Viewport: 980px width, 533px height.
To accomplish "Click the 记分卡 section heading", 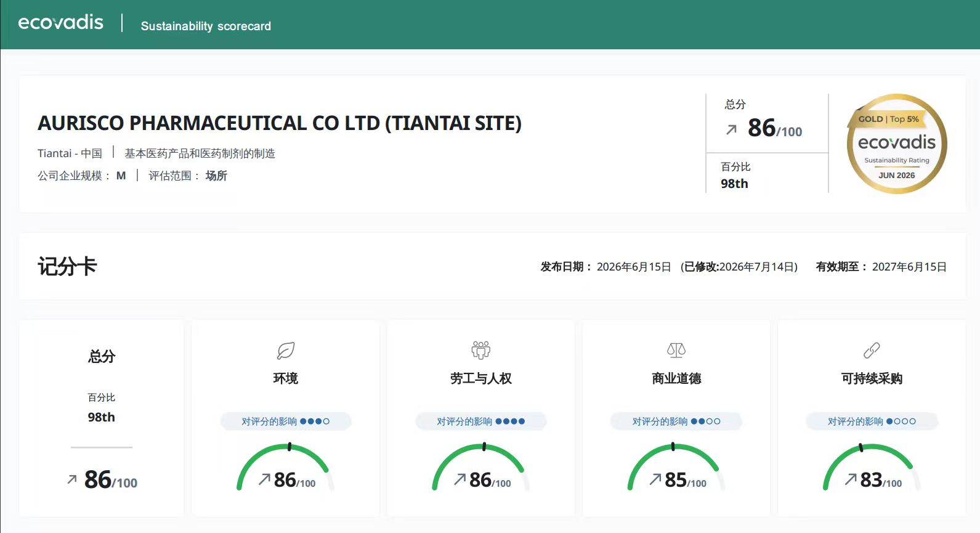I will (x=67, y=266).
